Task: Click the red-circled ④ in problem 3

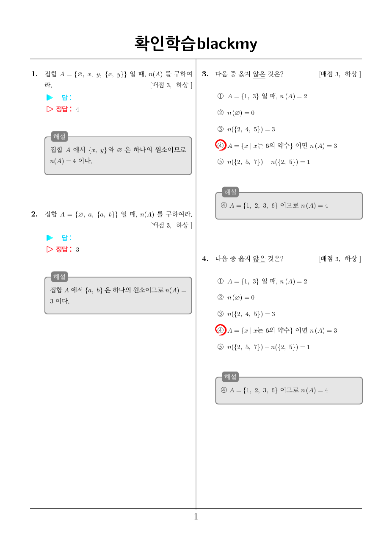Action: click(x=221, y=145)
